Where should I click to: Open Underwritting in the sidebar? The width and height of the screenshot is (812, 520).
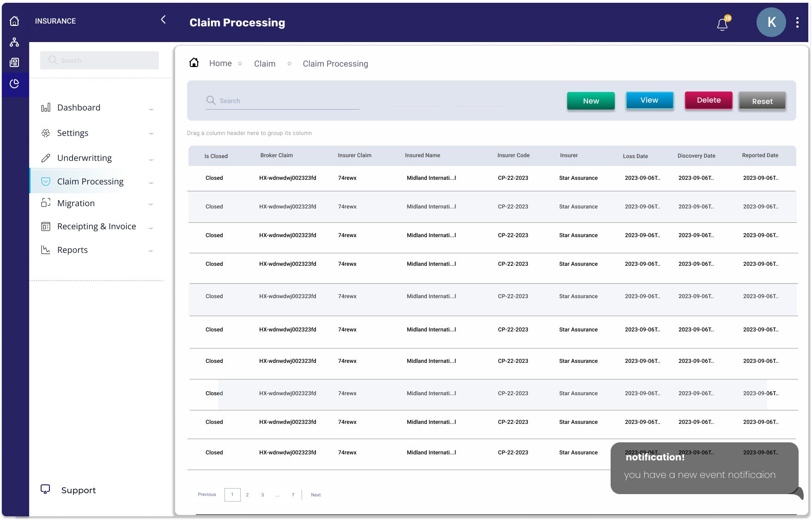point(85,158)
